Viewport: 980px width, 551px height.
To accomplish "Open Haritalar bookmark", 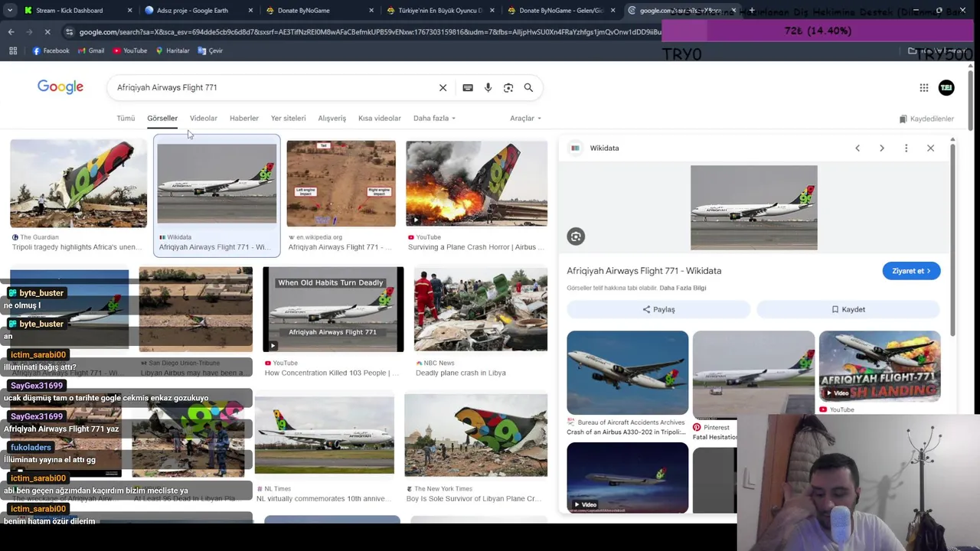I will pyautogui.click(x=172, y=51).
